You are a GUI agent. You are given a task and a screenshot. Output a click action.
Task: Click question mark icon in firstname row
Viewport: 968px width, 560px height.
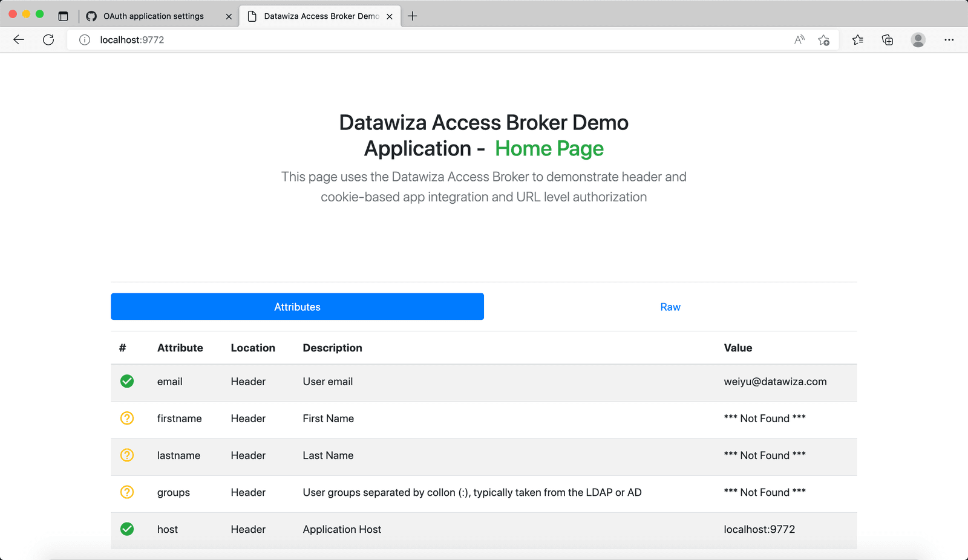[x=127, y=418]
